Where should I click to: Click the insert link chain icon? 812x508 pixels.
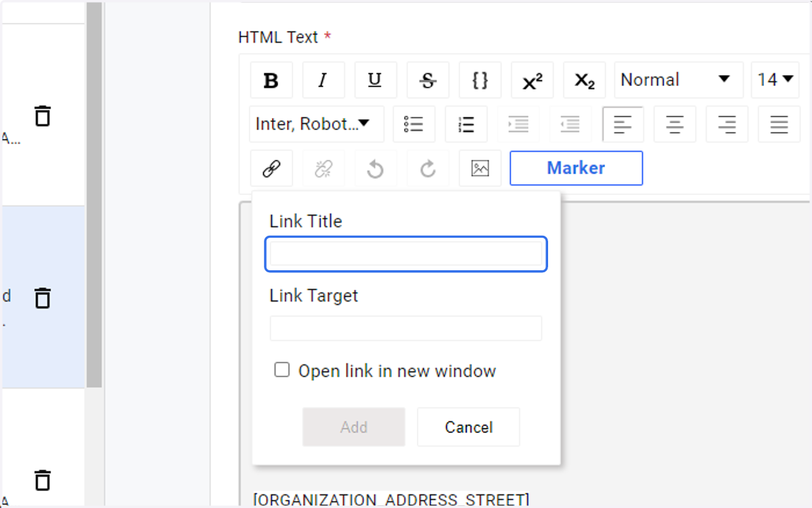point(271,168)
